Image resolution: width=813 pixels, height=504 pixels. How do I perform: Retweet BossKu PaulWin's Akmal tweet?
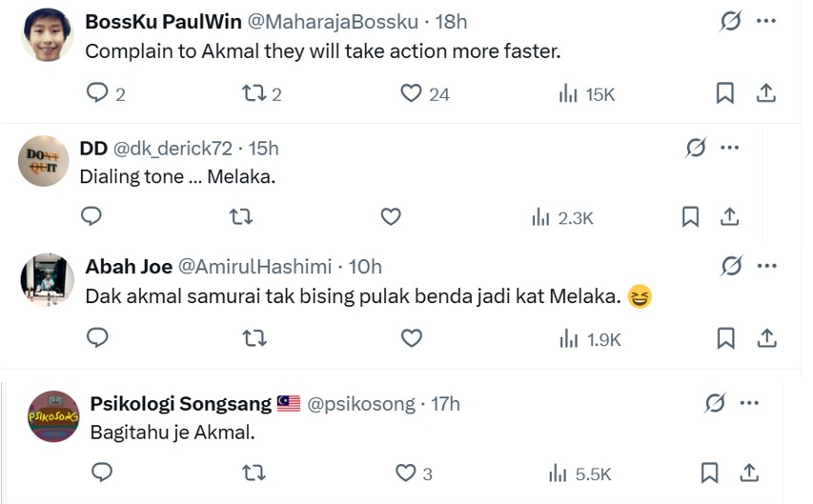point(254,93)
